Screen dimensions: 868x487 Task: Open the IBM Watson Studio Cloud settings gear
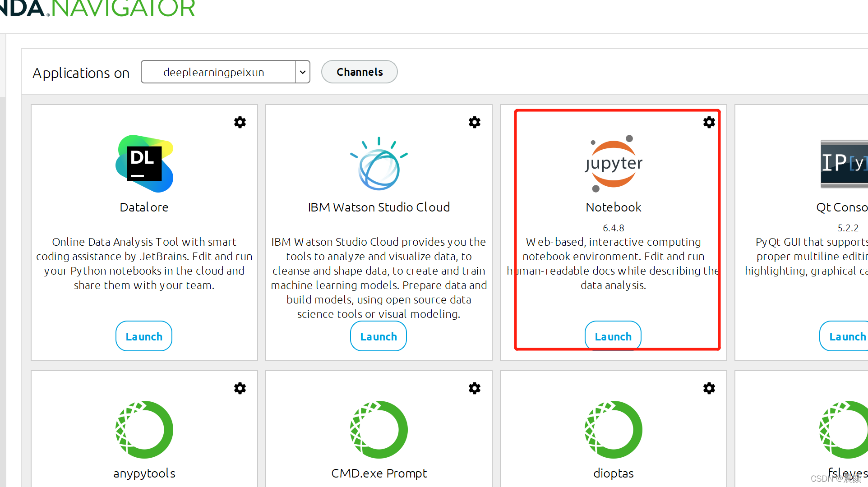(475, 122)
